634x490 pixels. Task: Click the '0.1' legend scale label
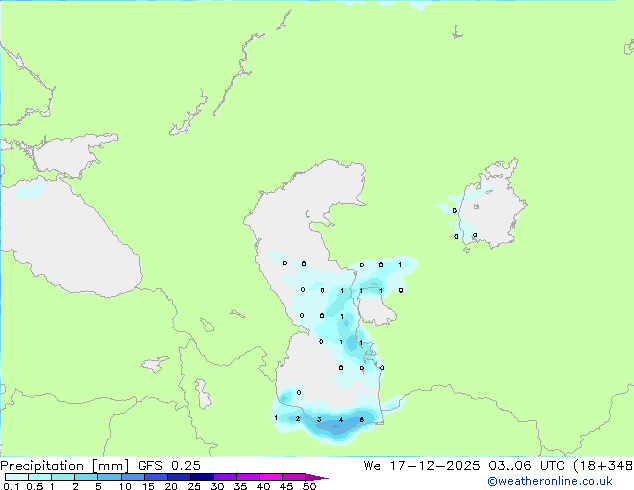click(11, 486)
